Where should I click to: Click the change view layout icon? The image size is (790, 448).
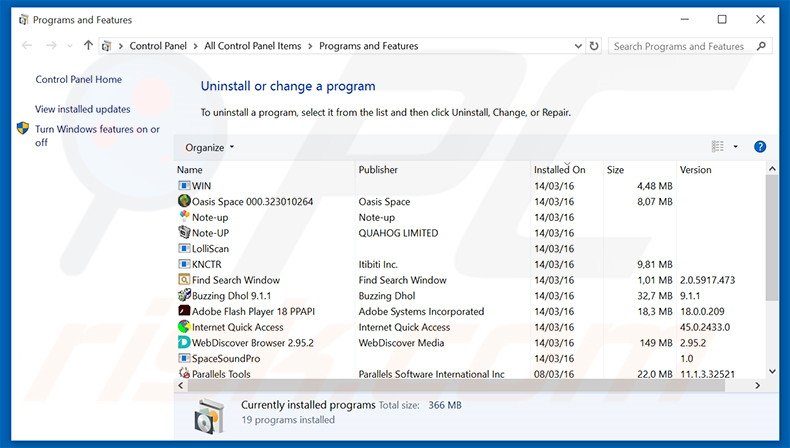(717, 147)
